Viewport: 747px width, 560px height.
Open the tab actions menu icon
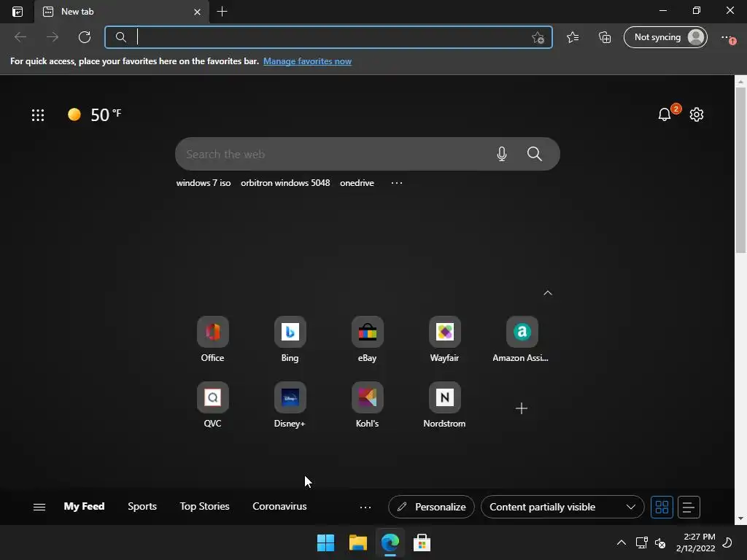18,12
